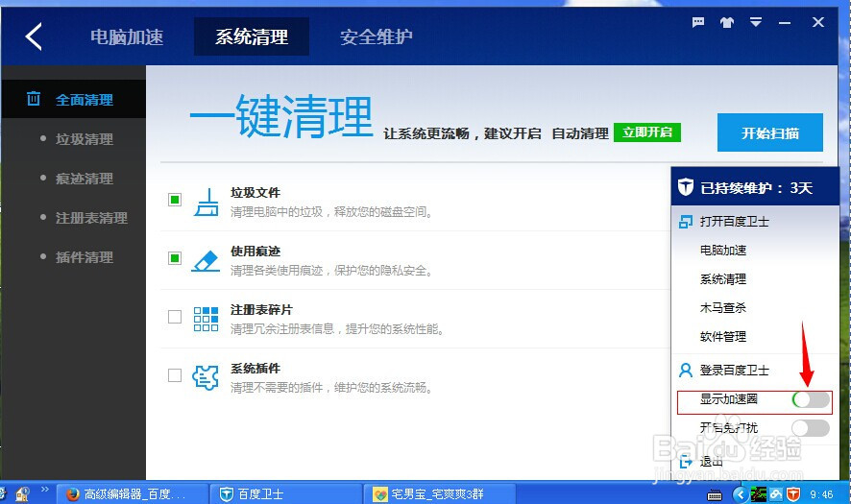Open the 安全维护 tab
This screenshot has height=504, width=851.
click(x=377, y=36)
